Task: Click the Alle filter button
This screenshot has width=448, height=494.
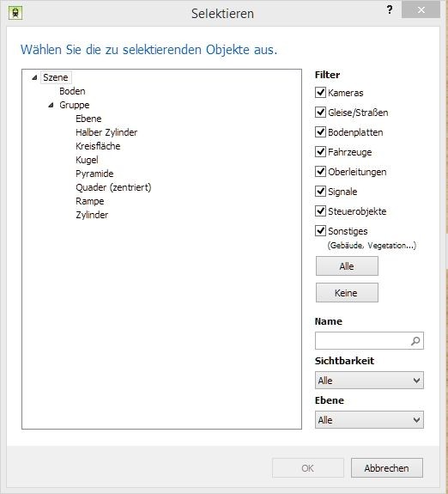Action: 347,266
